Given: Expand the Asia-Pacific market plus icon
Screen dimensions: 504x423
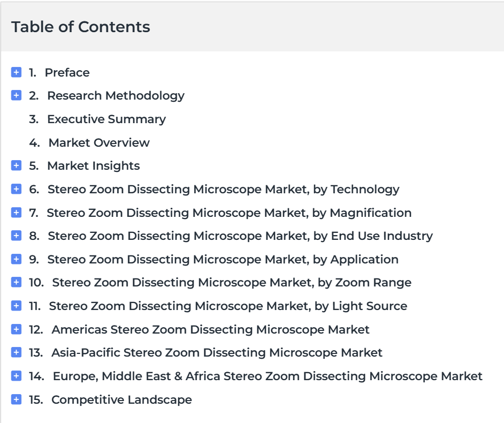Looking at the screenshot, I should coord(16,352).
